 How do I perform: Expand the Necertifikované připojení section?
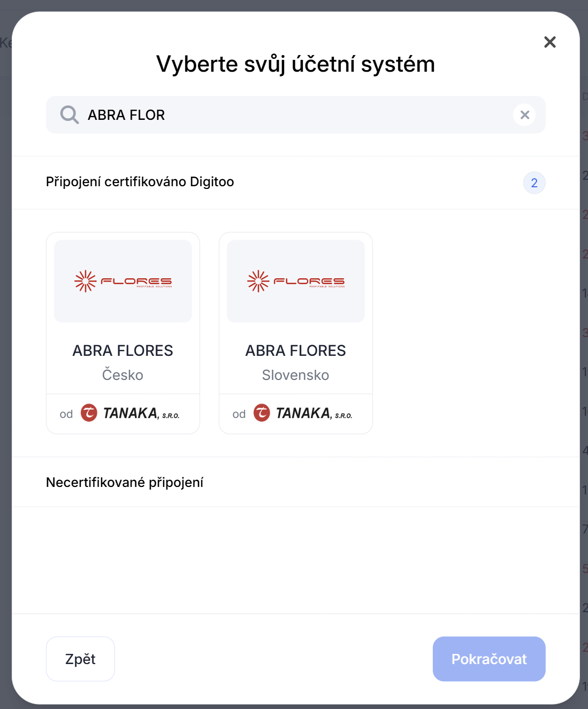pyautogui.click(x=125, y=483)
